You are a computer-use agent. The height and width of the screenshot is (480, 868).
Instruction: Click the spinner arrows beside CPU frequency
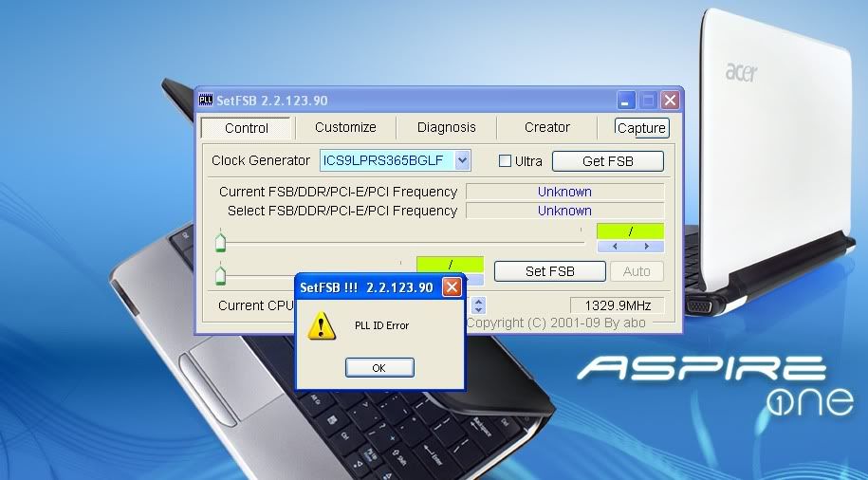479,305
